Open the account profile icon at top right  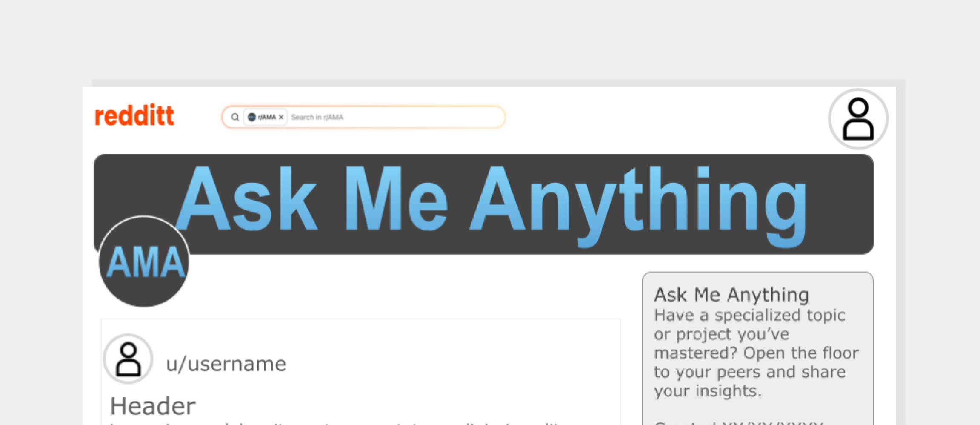click(x=858, y=119)
